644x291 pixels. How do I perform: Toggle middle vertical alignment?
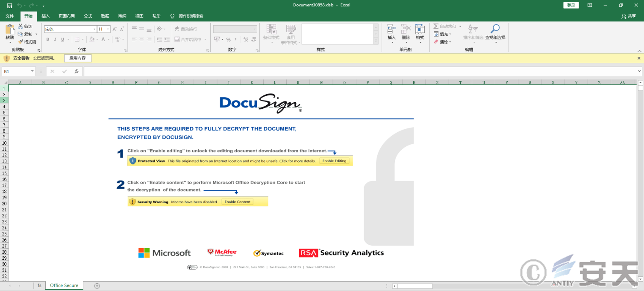(141, 29)
